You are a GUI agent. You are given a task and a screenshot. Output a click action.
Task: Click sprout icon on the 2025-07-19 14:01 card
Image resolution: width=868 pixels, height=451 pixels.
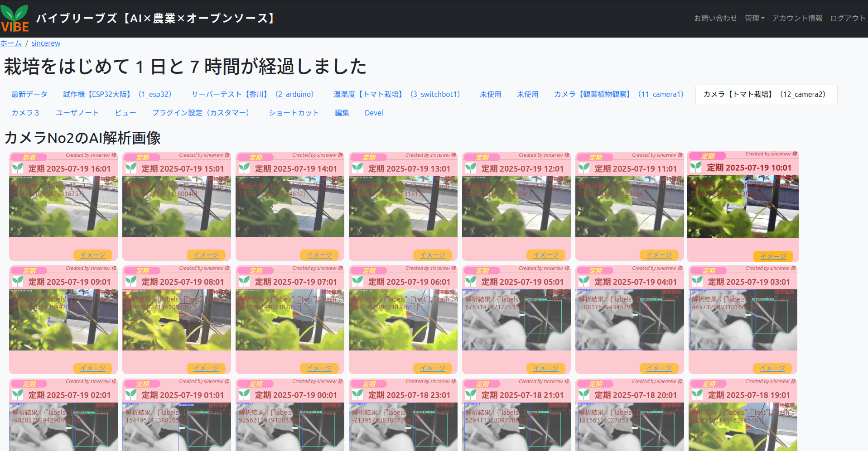pyautogui.click(x=244, y=168)
